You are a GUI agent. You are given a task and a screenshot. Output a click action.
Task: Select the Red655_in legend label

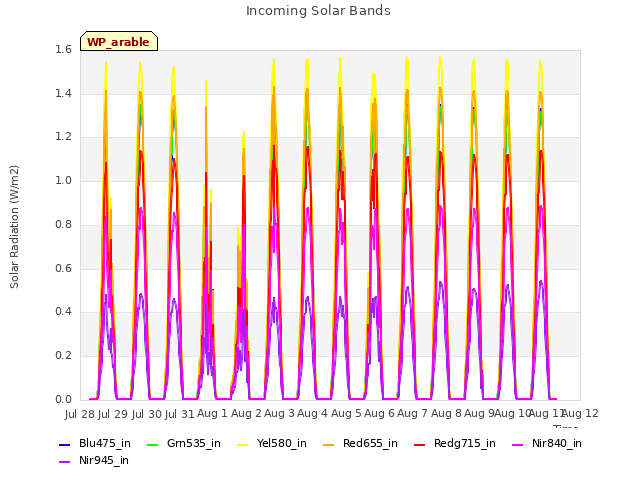(x=370, y=443)
